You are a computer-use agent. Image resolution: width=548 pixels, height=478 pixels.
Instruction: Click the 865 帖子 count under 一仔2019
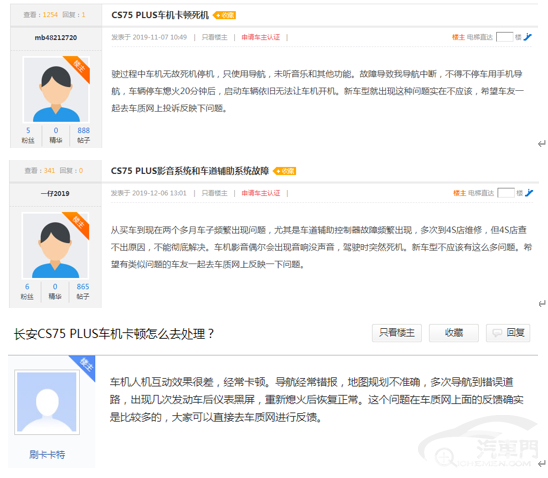point(83,291)
